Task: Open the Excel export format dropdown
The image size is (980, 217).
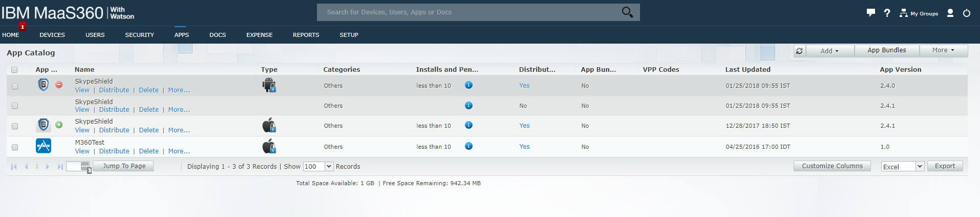Action: pos(920,166)
